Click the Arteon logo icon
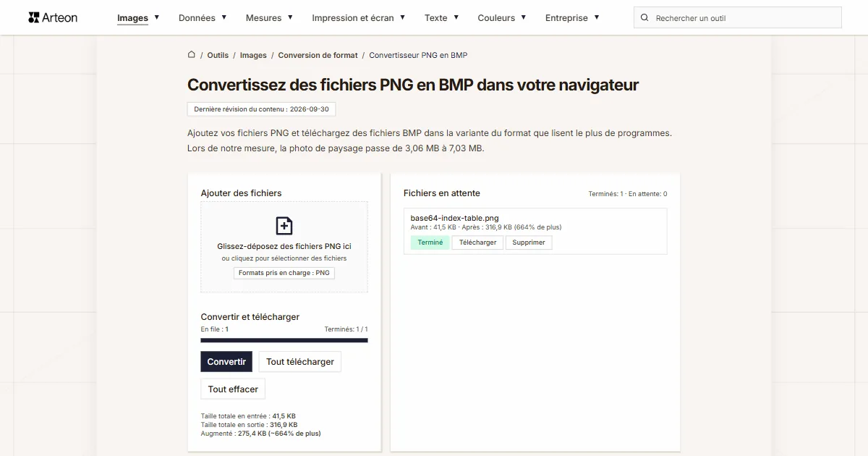 [33, 17]
